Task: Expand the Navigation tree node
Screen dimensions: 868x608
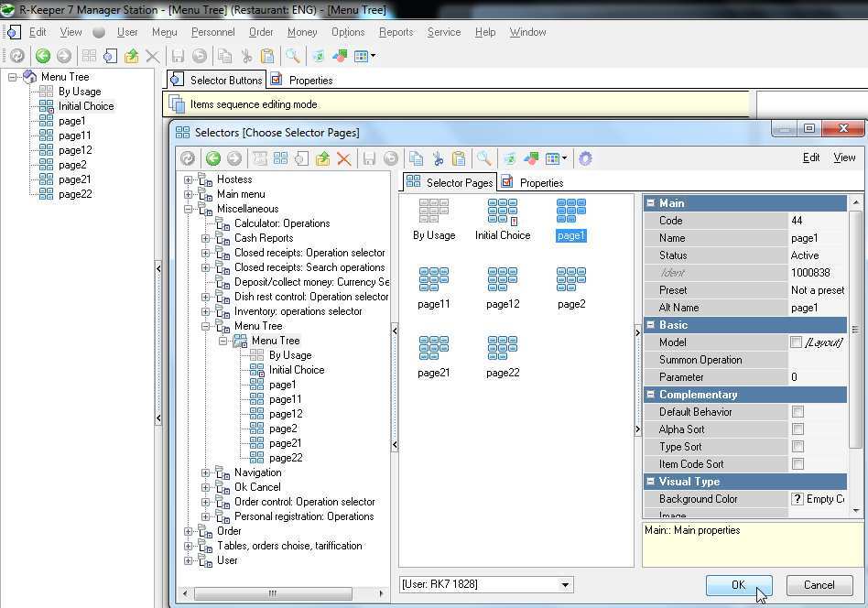Action: pyautogui.click(x=205, y=472)
